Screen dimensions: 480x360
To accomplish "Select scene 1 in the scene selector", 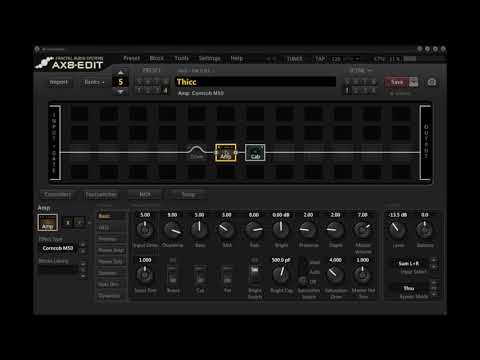I will [x=348, y=90].
